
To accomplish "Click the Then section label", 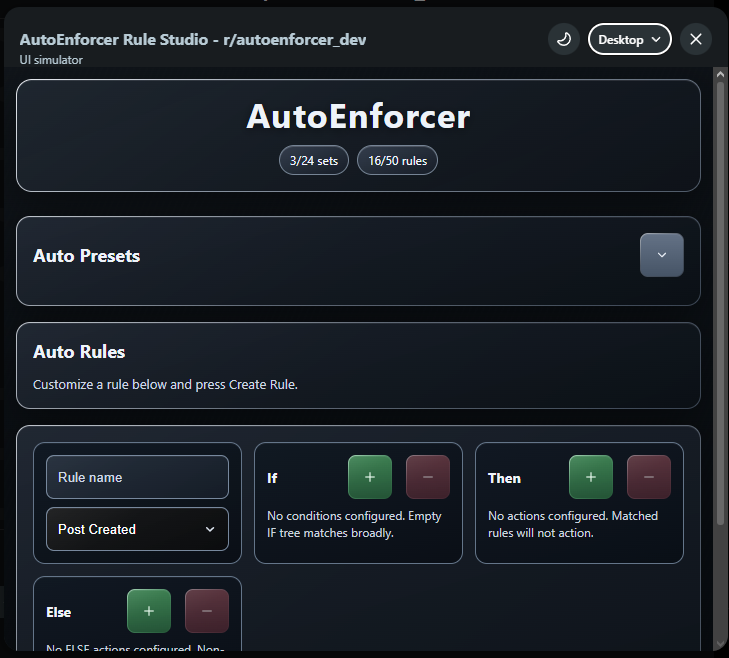I will pos(504,478).
